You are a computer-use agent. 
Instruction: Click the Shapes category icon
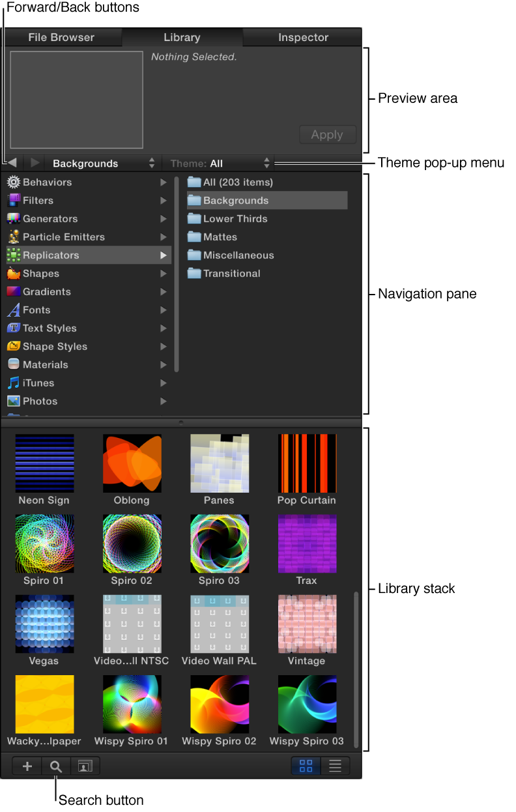pyautogui.click(x=13, y=274)
